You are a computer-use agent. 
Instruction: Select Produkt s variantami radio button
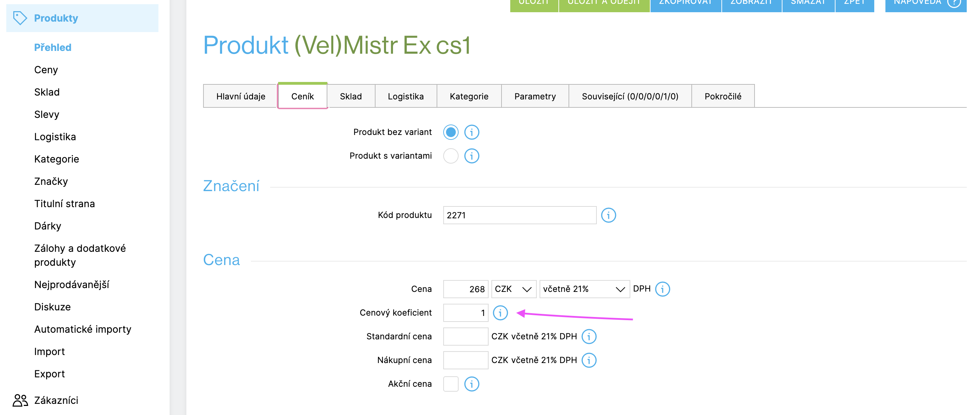[451, 156]
